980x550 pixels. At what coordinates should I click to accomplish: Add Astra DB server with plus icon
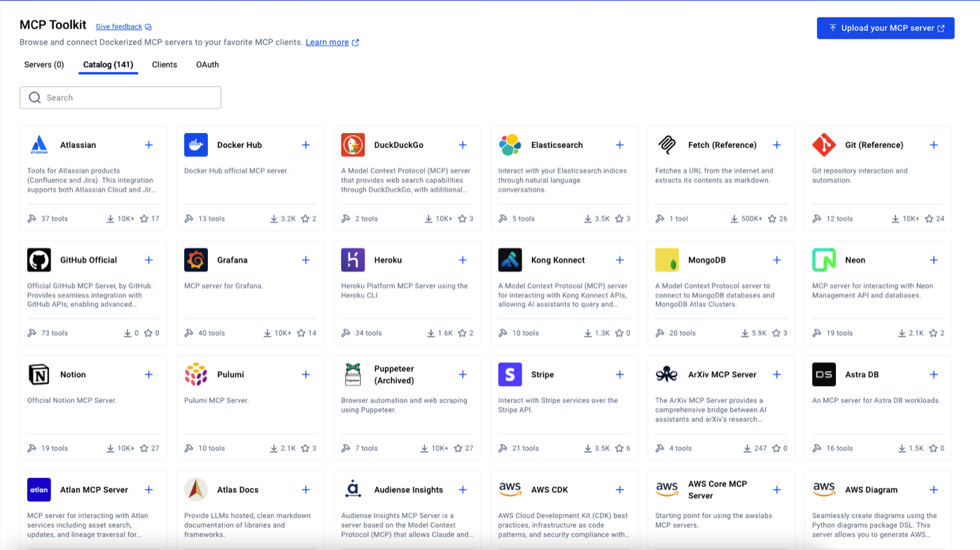(934, 375)
